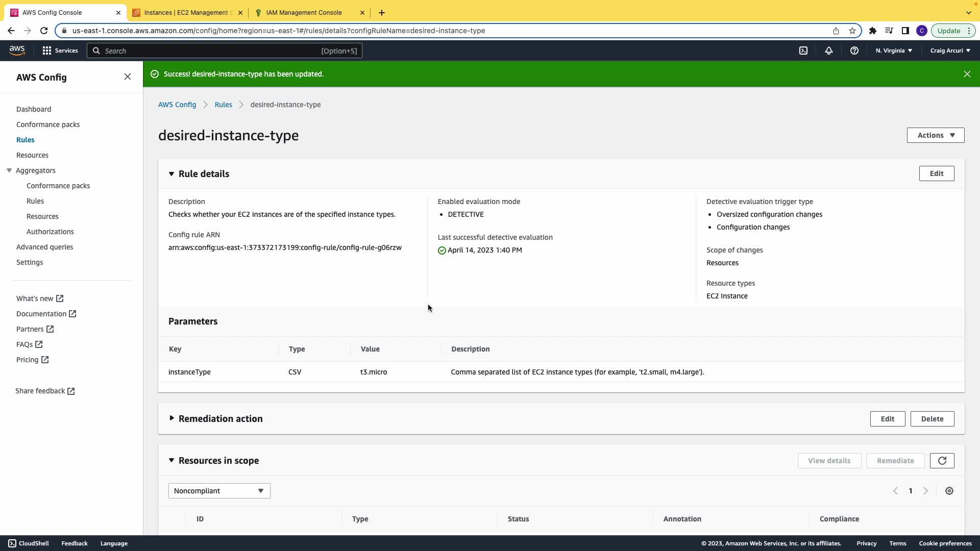Image resolution: width=980 pixels, height=551 pixels.
Task: Open the CloudShell icon in top navigation
Action: coord(803,51)
